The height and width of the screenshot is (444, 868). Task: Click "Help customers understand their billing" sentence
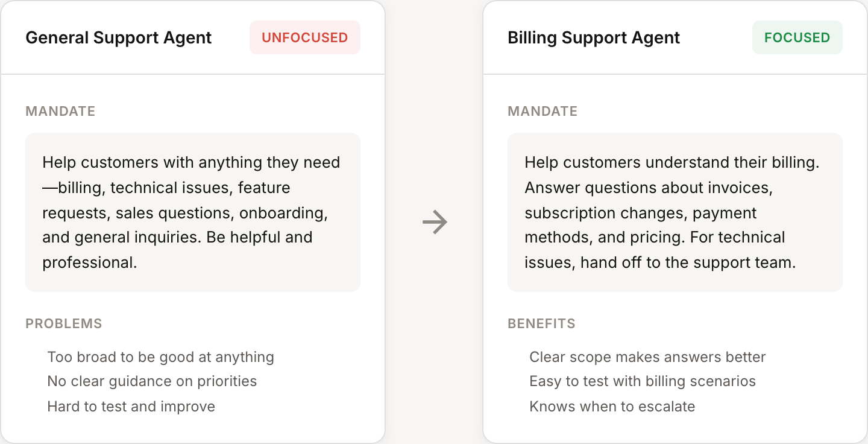click(672, 162)
